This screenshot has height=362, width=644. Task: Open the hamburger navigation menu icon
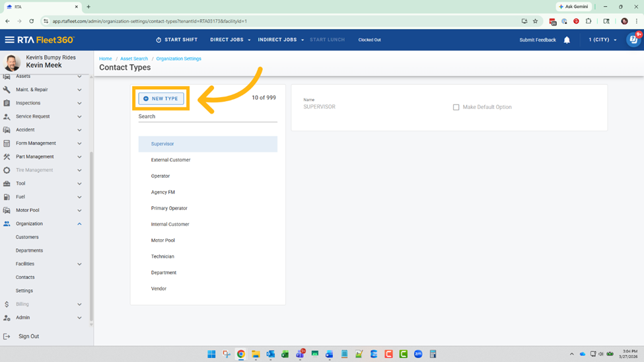pos(9,40)
